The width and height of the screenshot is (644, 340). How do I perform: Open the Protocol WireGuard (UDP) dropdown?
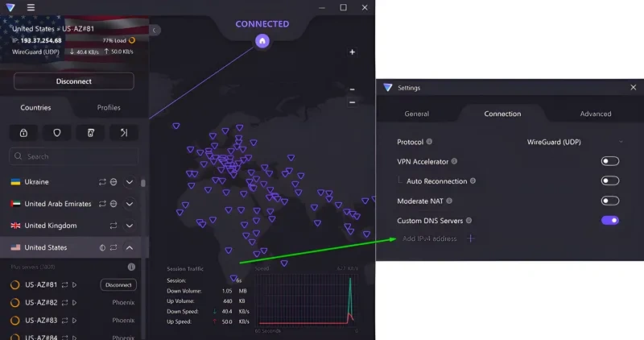point(575,142)
